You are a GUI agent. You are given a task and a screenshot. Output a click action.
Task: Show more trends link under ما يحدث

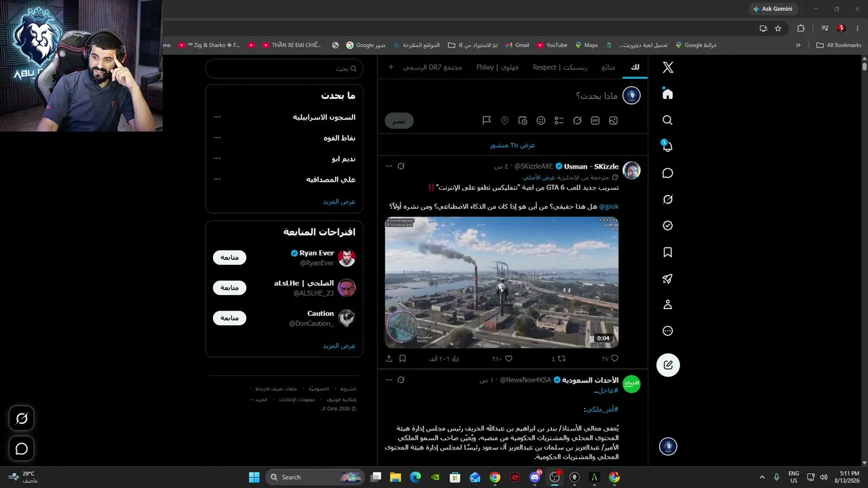339,202
